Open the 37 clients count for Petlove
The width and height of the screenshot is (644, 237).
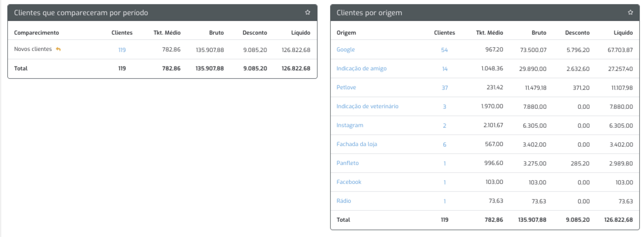tap(444, 88)
